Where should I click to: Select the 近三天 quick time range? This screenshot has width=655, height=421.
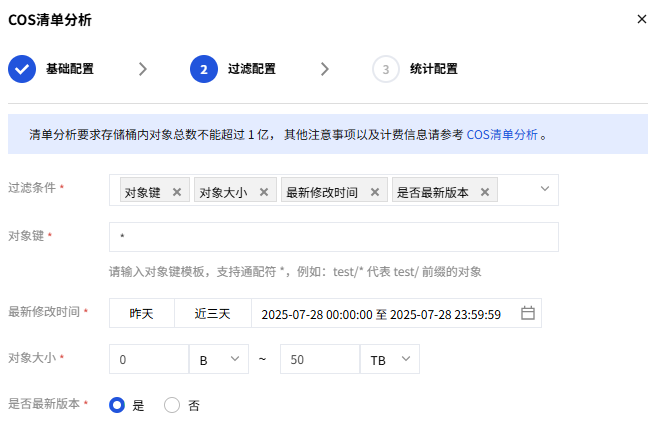point(213,313)
